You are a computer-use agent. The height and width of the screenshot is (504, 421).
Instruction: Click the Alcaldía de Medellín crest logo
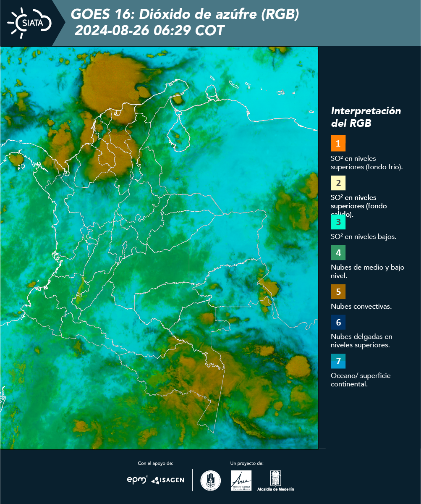[x=276, y=480]
